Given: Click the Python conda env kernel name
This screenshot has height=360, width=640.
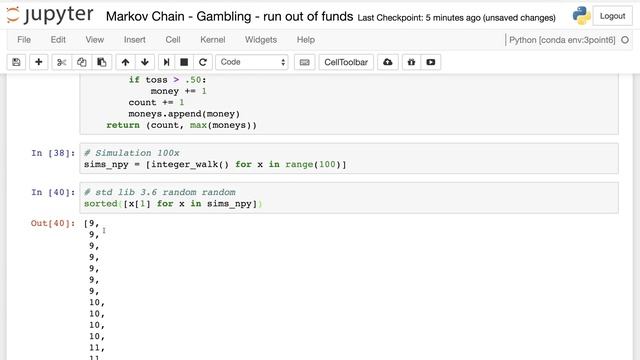Looking at the screenshot, I should click(x=562, y=40).
